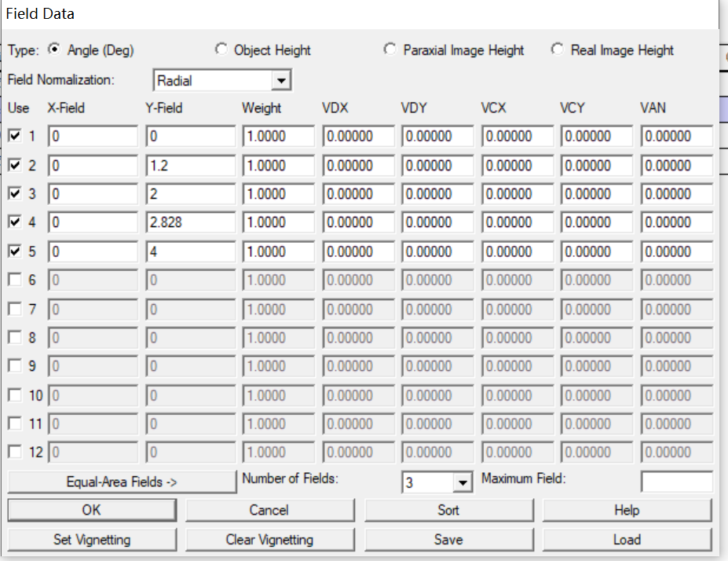728x561 pixels.
Task: Click the VDX box of field 1
Action: pos(358,136)
